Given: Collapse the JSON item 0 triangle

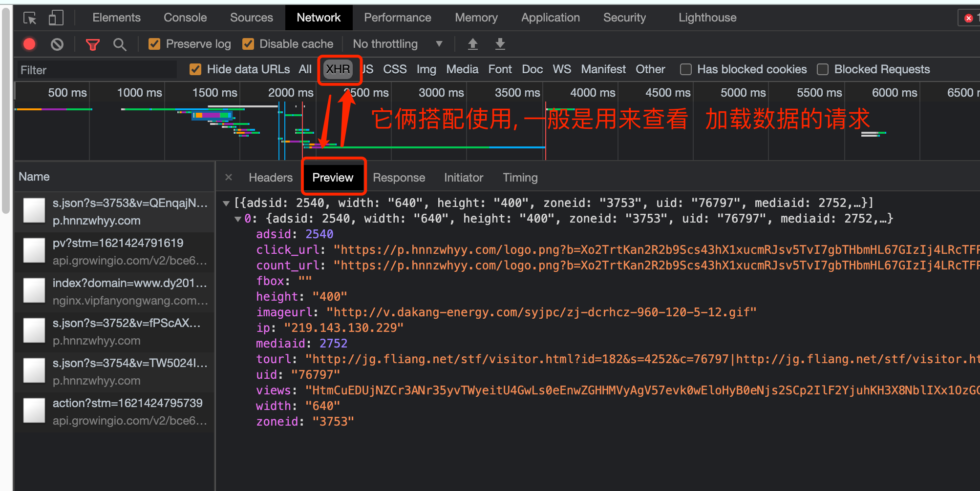Looking at the screenshot, I should click(238, 219).
